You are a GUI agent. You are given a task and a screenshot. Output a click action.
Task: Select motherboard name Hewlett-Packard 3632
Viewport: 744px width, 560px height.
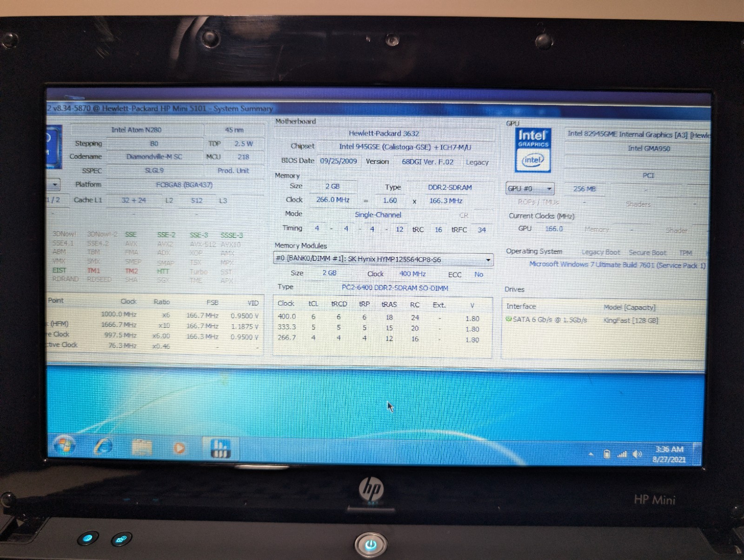point(384,133)
